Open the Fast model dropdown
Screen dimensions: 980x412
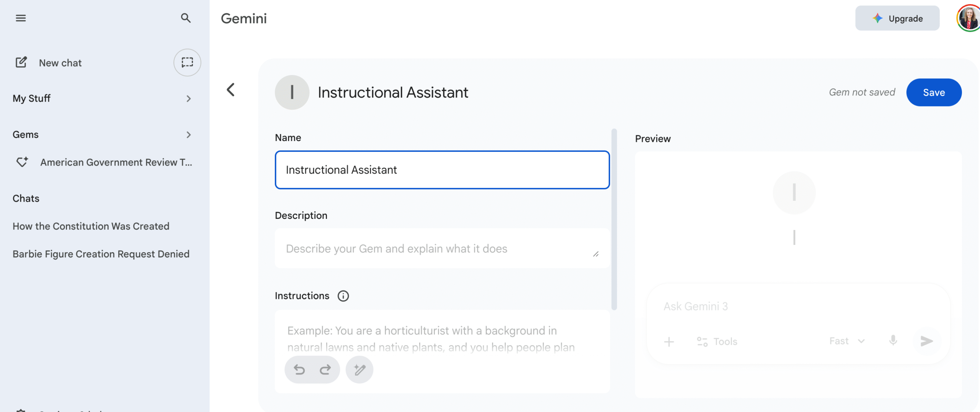coord(847,341)
